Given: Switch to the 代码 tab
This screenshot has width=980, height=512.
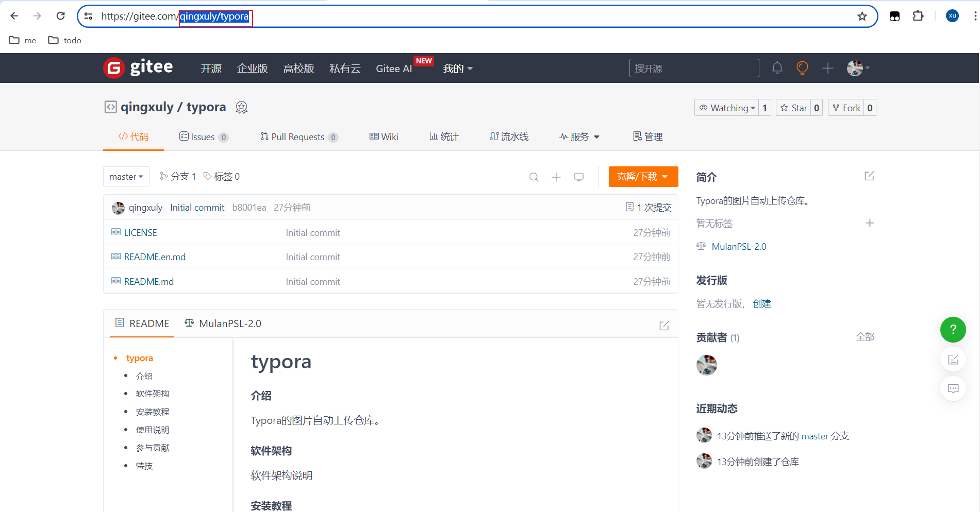Looking at the screenshot, I should pyautogui.click(x=134, y=136).
